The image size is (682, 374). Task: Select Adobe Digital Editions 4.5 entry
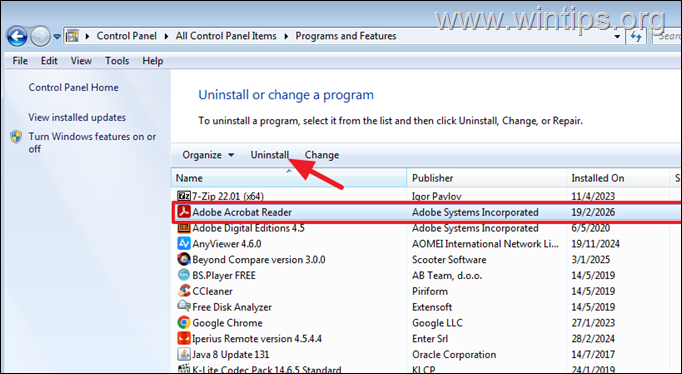tap(248, 228)
